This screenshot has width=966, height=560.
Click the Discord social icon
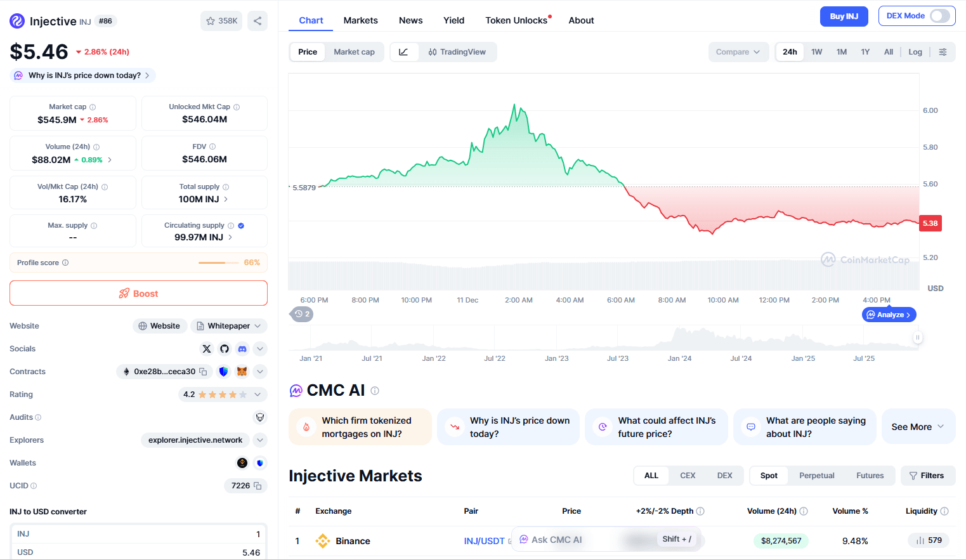(242, 349)
